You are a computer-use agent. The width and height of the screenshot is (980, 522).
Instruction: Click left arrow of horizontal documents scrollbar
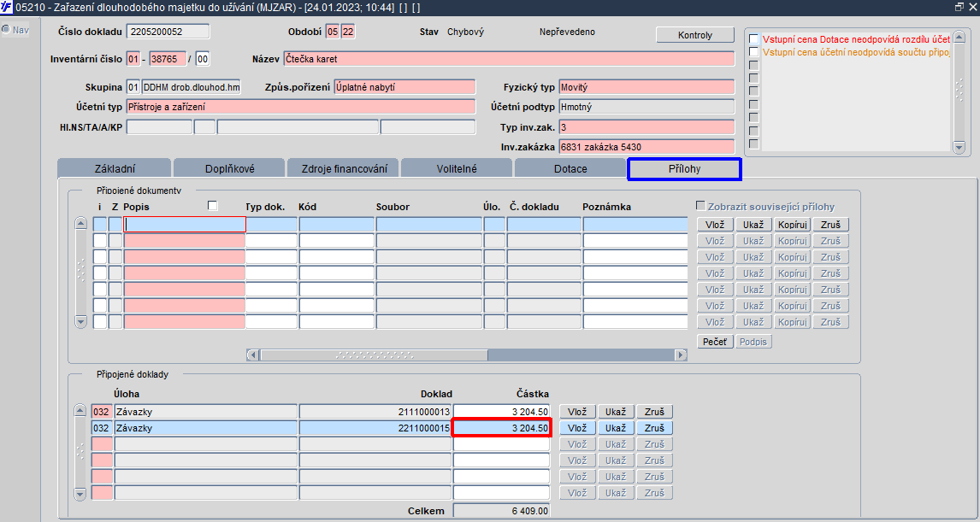[x=253, y=355]
